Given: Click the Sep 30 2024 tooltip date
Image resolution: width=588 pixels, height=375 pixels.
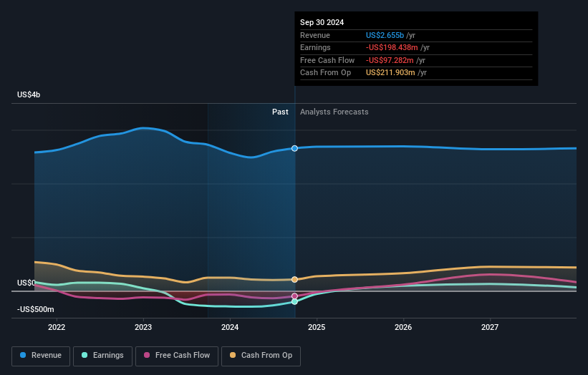Looking at the screenshot, I should pyautogui.click(x=322, y=22).
